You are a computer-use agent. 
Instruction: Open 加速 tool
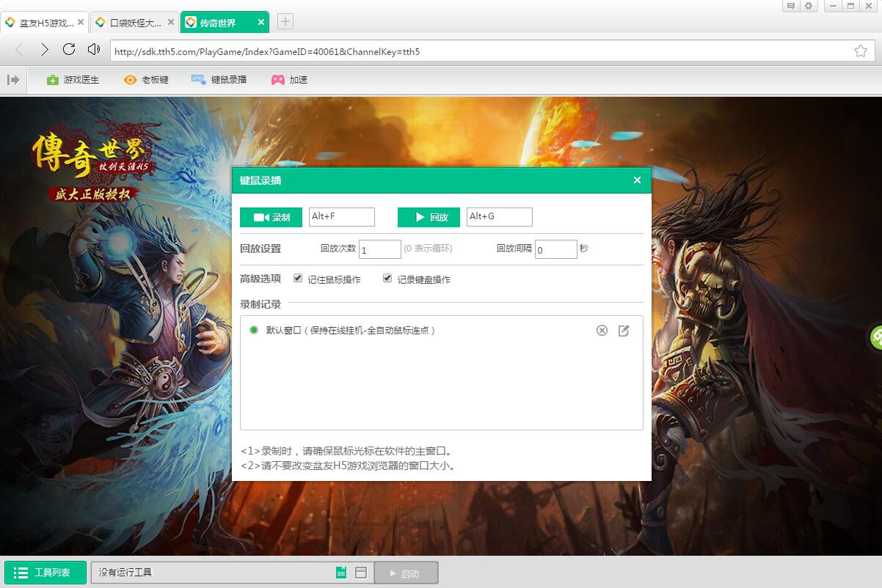pyautogui.click(x=289, y=79)
